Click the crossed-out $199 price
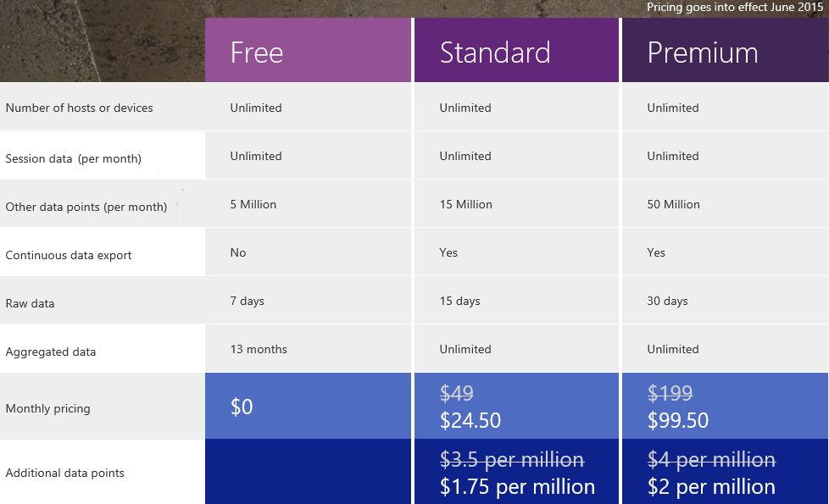The width and height of the screenshot is (829, 504). (670, 393)
